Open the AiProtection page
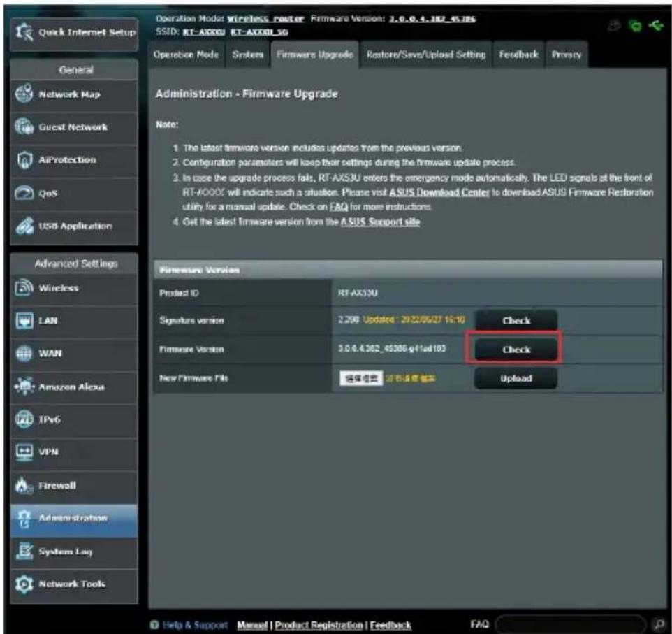 click(x=74, y=160)
